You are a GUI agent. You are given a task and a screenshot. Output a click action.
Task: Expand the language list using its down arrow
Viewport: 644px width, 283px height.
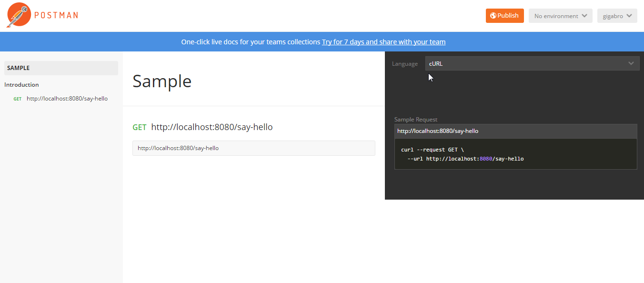coord(631,63)
